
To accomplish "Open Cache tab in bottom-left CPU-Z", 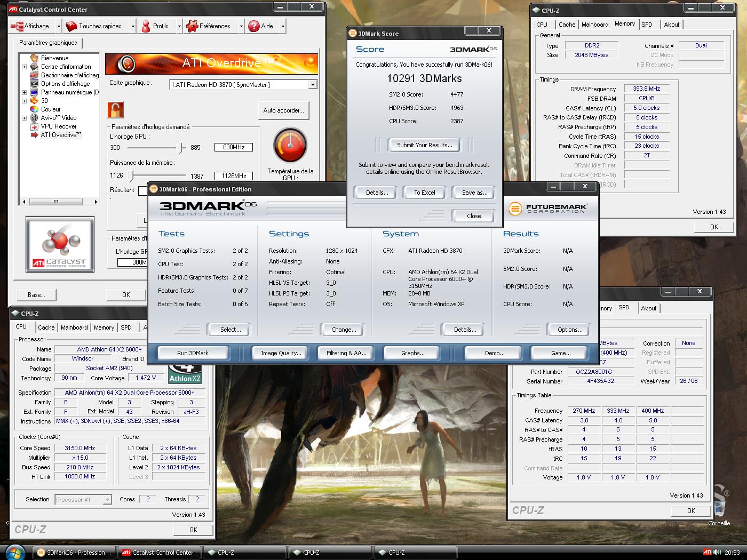I will click(x=46, y=327).
